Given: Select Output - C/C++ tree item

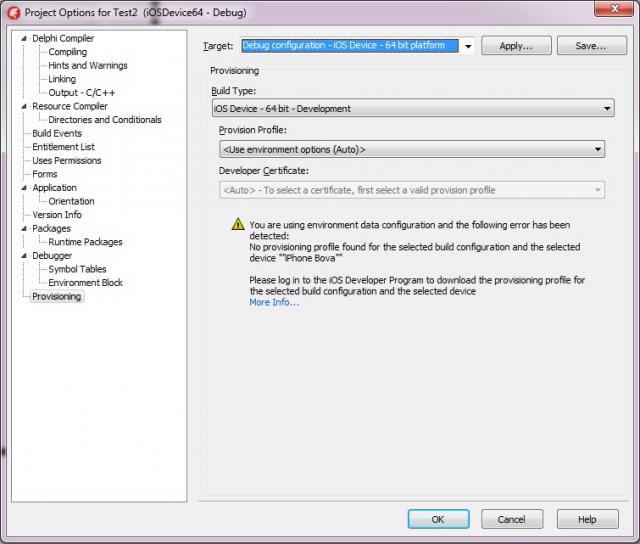Looking at the screenshot, I should point(82,93).
